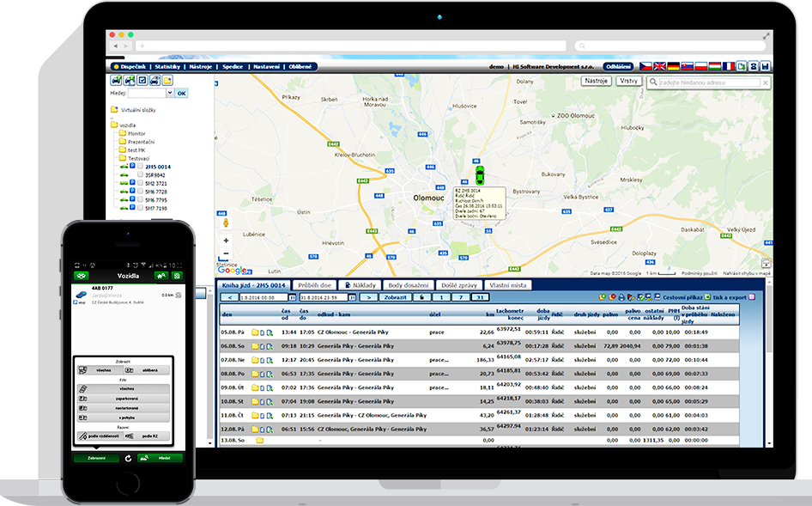Click the Street View pegman icon on map
The image size is (812, 506).
[227, 223]
